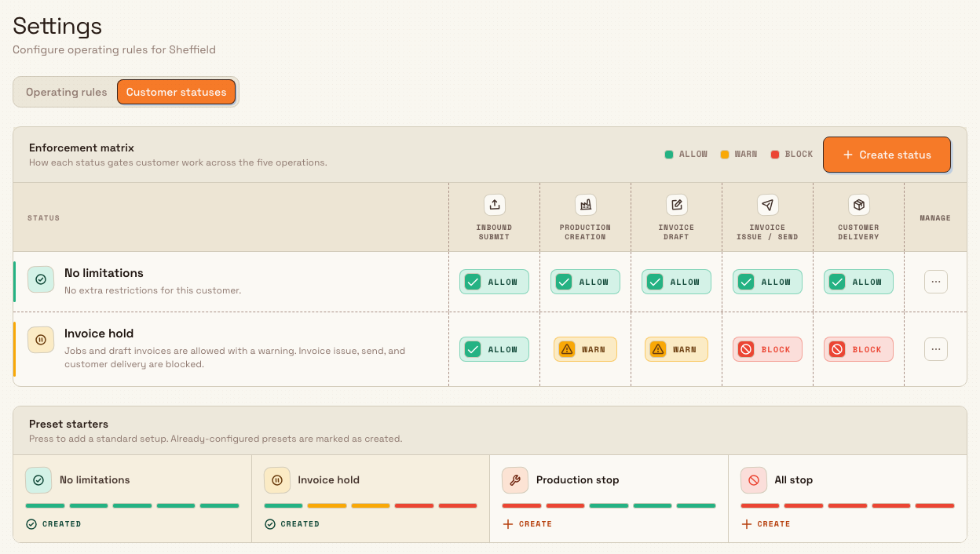
Task: Click CREATED label under Invoice hold preset
Action: coord(300,523)
